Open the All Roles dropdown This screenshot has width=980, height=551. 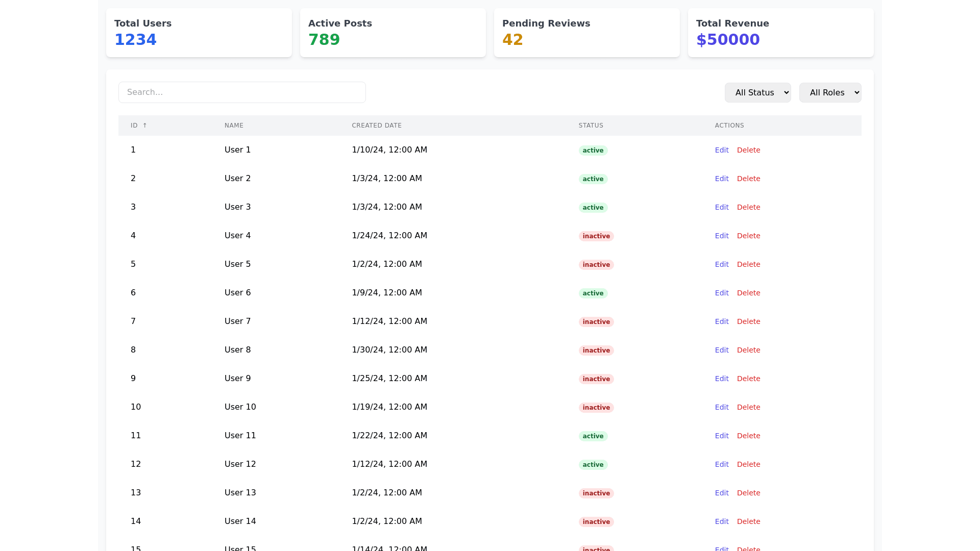click(830, 92)
